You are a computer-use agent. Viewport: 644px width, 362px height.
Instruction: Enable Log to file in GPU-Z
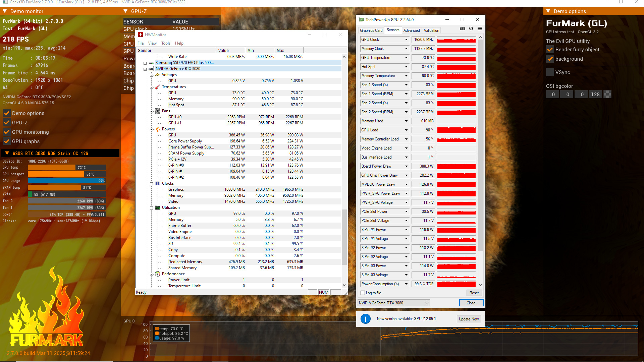point(363,293)
